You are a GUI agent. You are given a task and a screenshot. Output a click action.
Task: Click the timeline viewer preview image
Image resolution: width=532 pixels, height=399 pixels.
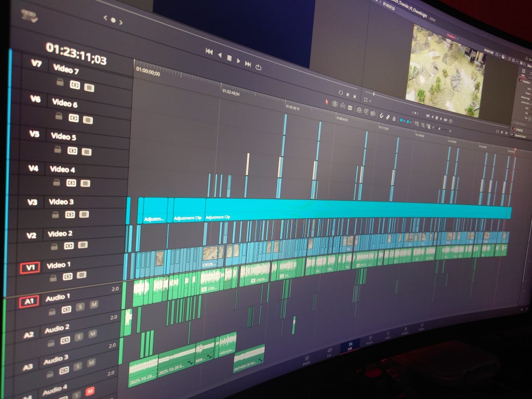(446, 70)
